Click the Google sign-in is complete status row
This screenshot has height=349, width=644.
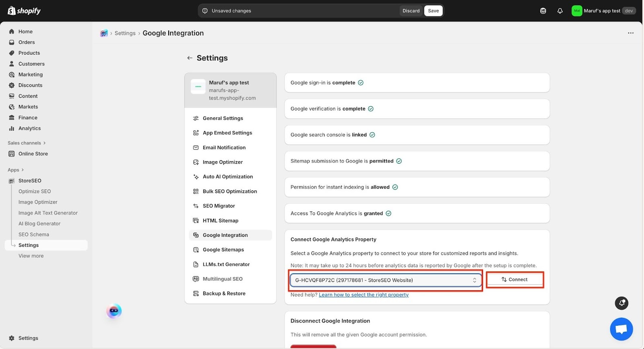(417, 82)
